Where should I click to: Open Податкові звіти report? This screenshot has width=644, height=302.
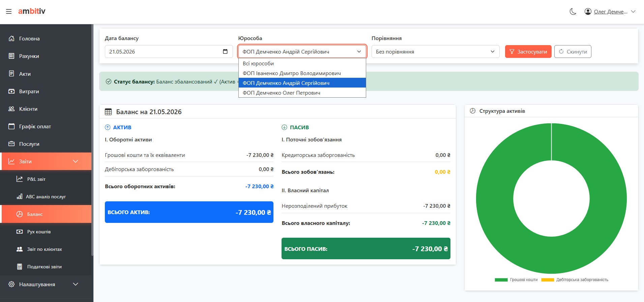[x=46, y=267]
